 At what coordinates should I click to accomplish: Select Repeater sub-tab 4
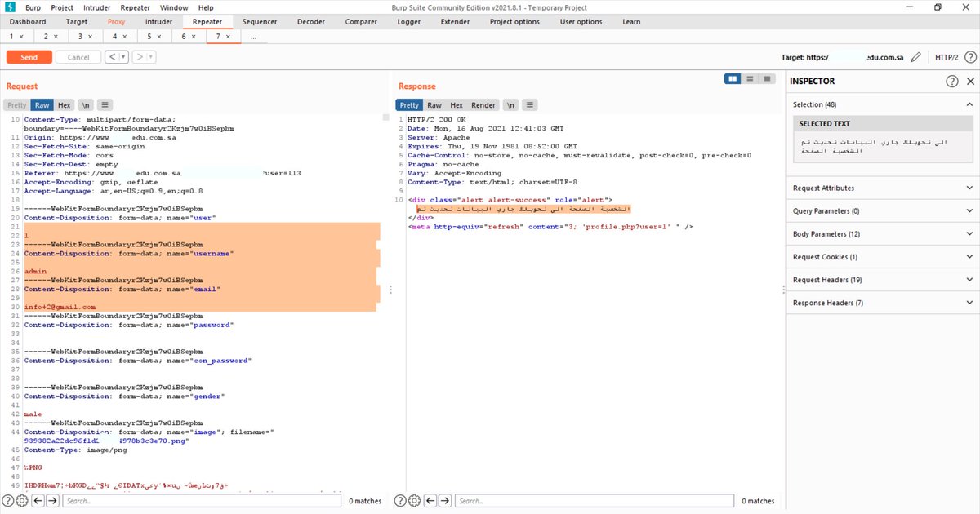pos(120,37)
